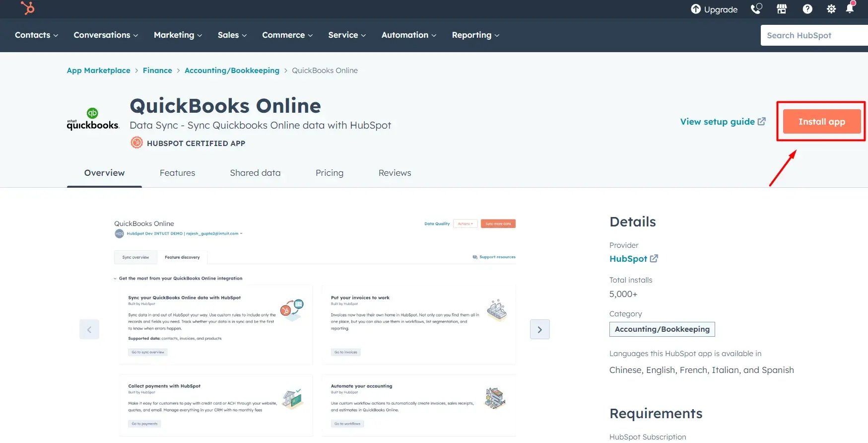Viewport: 868px width, 443px height.
Task: Go to App Marketplace breadcrumb
Action: click(98, 71)
